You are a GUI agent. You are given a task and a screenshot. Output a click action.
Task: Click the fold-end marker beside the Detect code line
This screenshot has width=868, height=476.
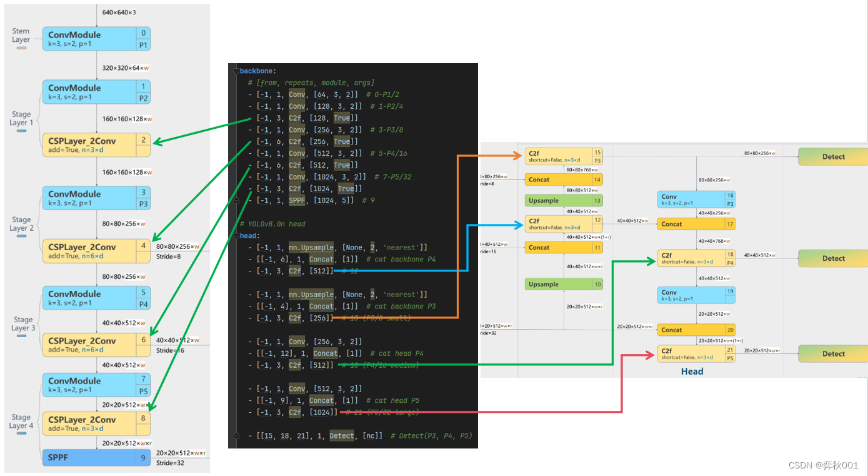[x=236, y=435]
